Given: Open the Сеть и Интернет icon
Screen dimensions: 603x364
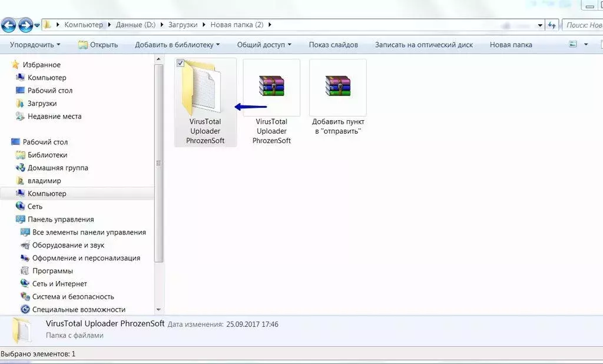Looking at the screenshot, I should click(25, 283).
